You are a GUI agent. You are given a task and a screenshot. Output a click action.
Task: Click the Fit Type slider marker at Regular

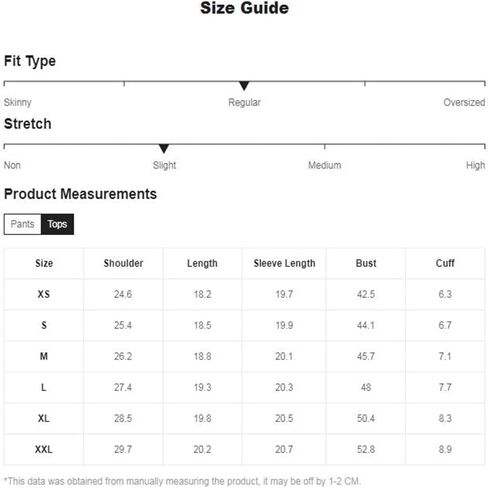click(244, 86)
